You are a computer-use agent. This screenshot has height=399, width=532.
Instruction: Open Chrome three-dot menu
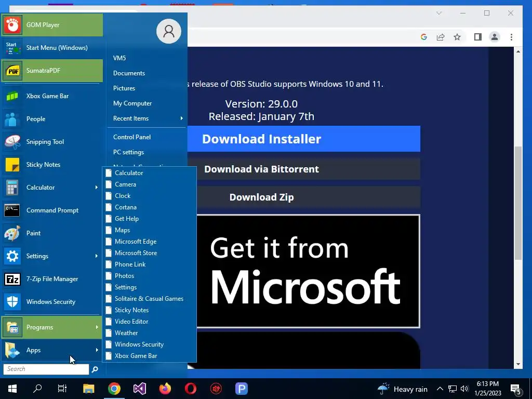[x=511, y=37]
